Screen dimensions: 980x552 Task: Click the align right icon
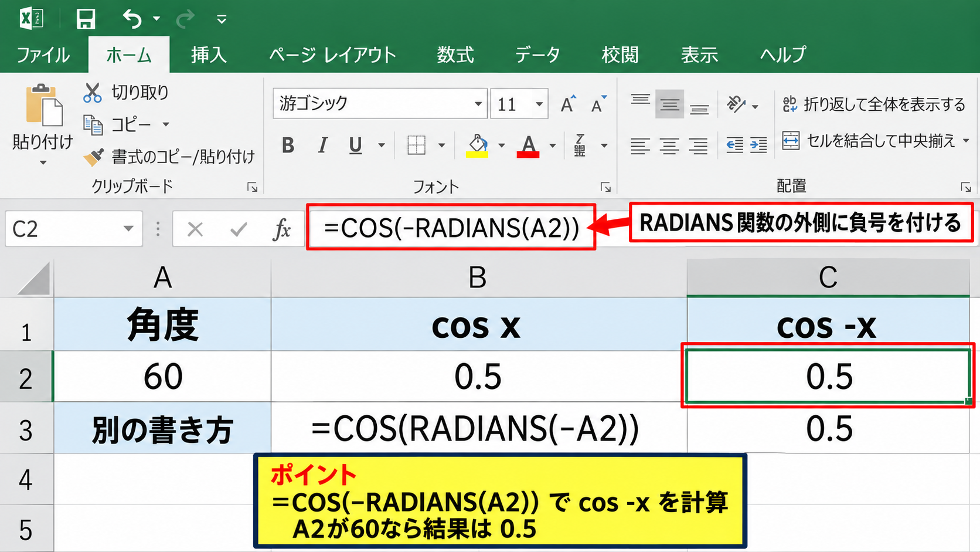click(x=698, y=145)
